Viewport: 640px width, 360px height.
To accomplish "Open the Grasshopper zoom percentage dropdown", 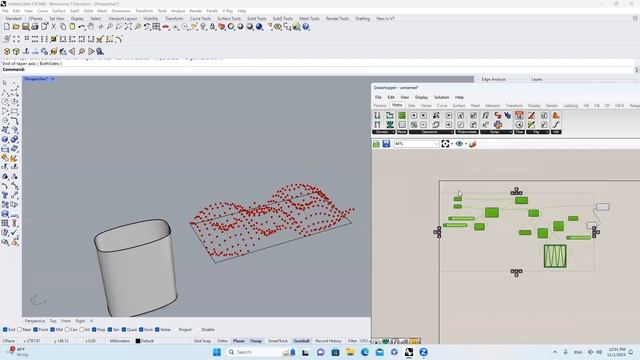I will pos(436,144).
